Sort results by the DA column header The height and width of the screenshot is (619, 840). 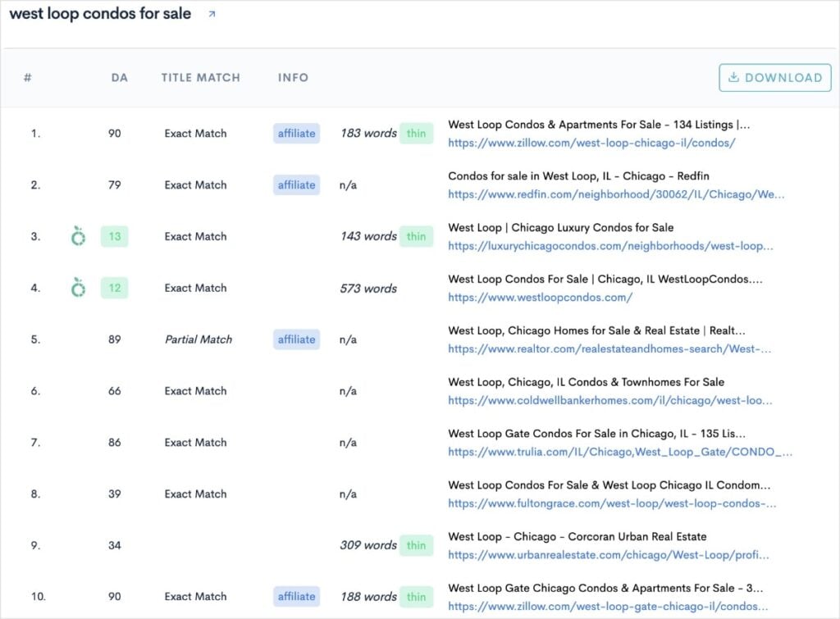pyautogui.click(x=120, y=77)
